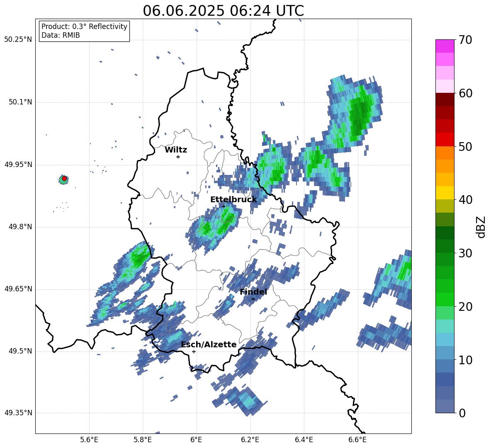Click the Ettelbruck station cross marker
This screenshot has height=448, width=491.
(x=224, y=206)
